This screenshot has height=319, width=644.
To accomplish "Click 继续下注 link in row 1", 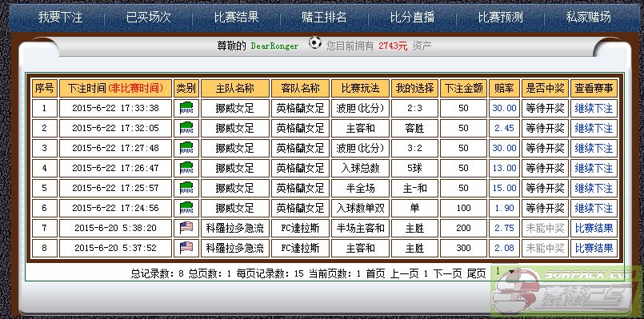I will pyautogui.click(x=594, y=109).
